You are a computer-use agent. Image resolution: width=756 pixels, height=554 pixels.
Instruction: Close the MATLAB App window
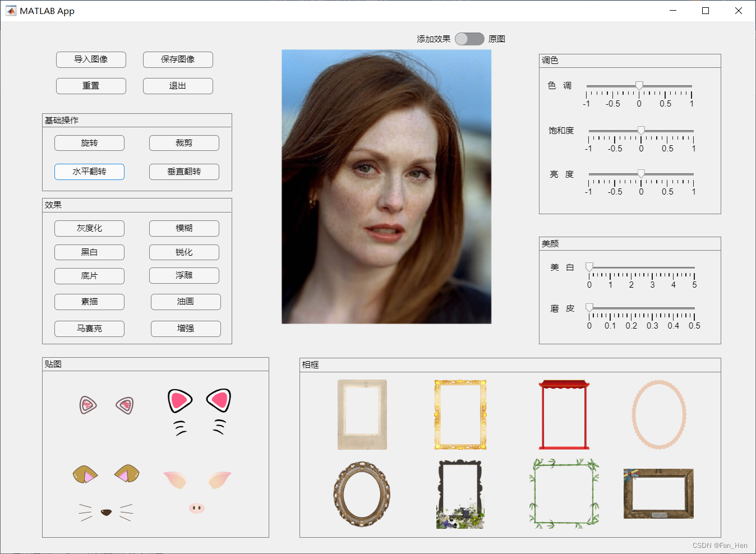[x=739, y=11]
